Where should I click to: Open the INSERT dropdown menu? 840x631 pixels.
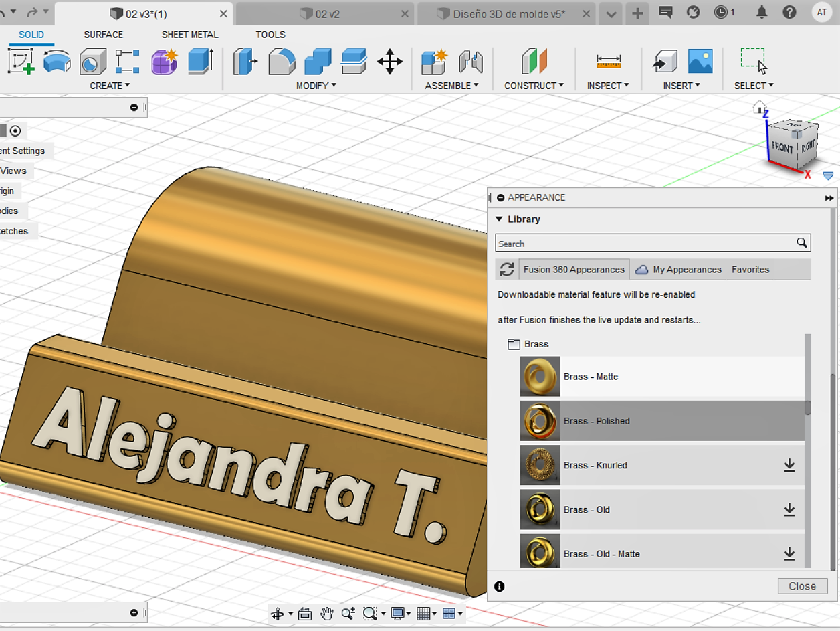coord(682,86)
